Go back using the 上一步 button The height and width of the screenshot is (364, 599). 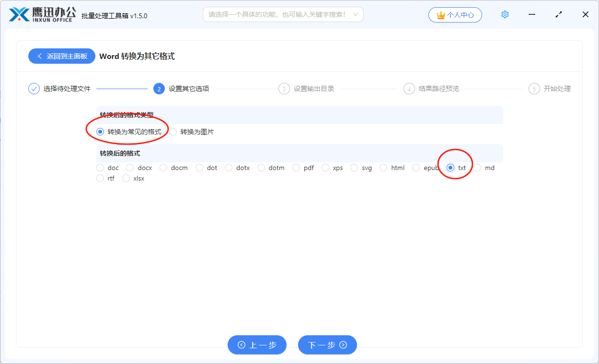pyautogui.click(x=257, y=345)
